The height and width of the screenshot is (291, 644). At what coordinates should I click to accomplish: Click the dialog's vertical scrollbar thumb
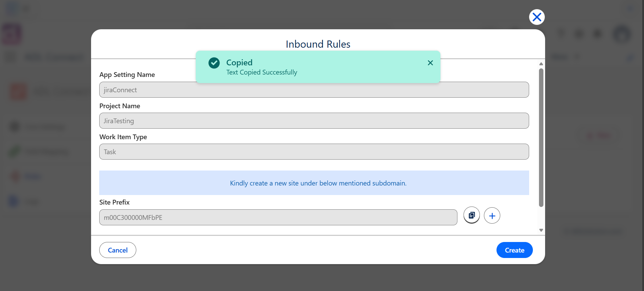tap(541, 138)
